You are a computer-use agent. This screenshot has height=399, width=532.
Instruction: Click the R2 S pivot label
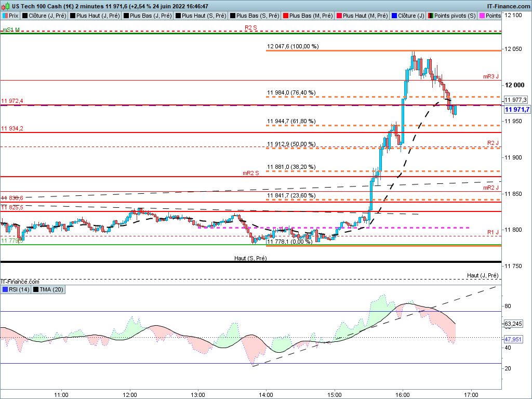tap(251, 28)
